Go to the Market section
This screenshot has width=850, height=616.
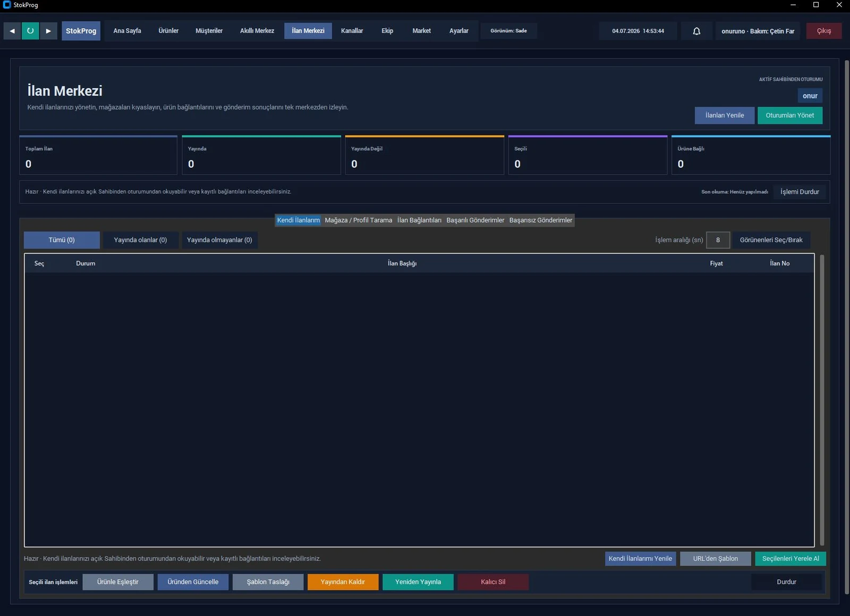(421, 31)
